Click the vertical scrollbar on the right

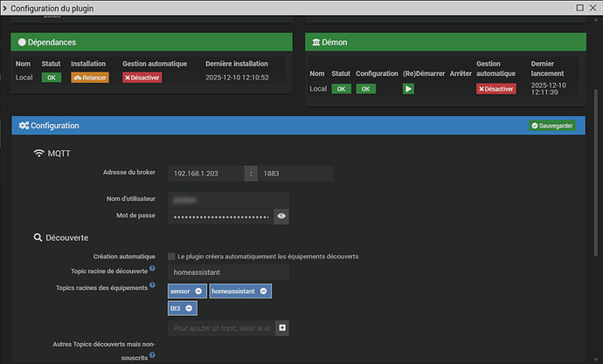click(597, 175)
